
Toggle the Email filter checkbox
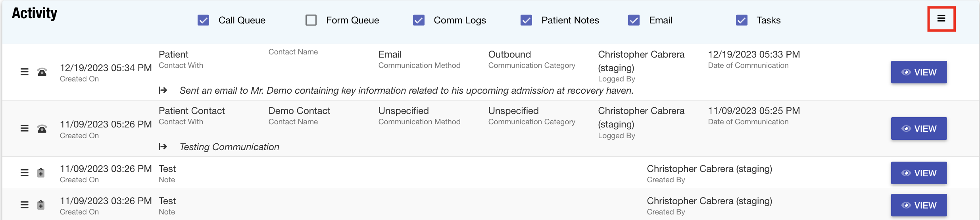click(x=634, y=20)
